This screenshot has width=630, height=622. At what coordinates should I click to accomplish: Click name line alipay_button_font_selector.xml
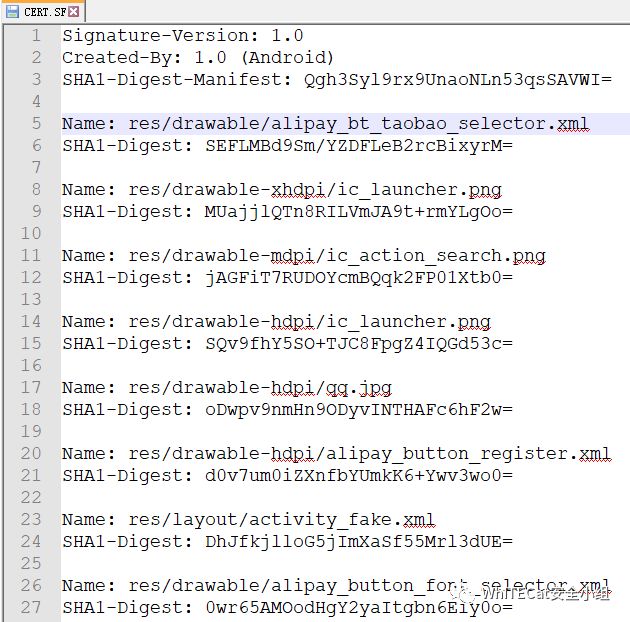pos(337,586)
